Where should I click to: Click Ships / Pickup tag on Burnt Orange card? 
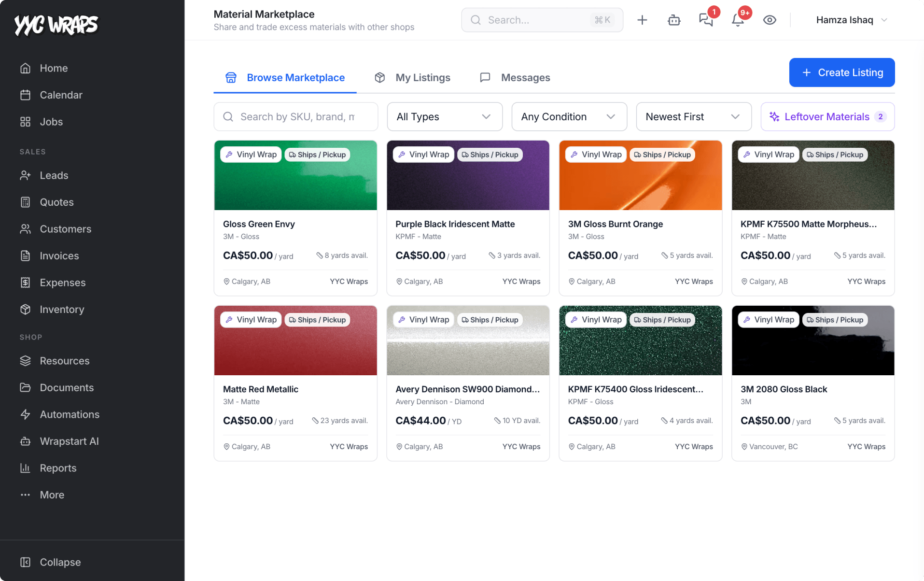[x=662, y=155]
